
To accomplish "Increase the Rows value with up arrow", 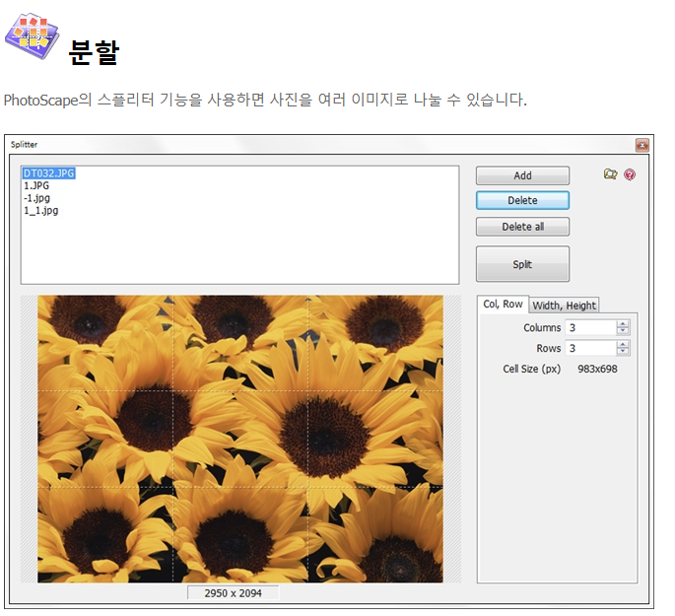I will coord(623,344).
